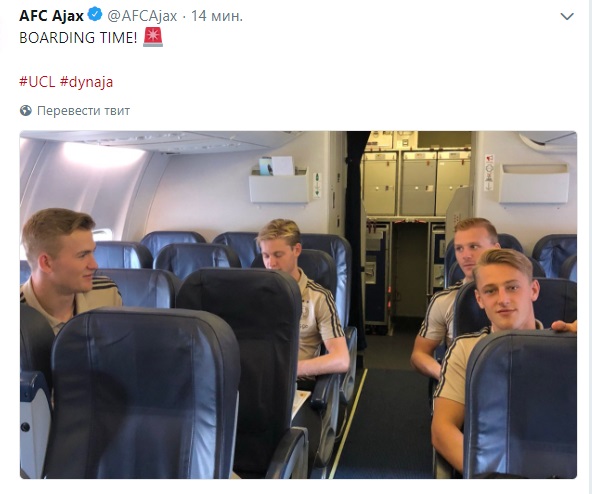Open the #UCL hashtag
The image size is (592, 494).
37,82
